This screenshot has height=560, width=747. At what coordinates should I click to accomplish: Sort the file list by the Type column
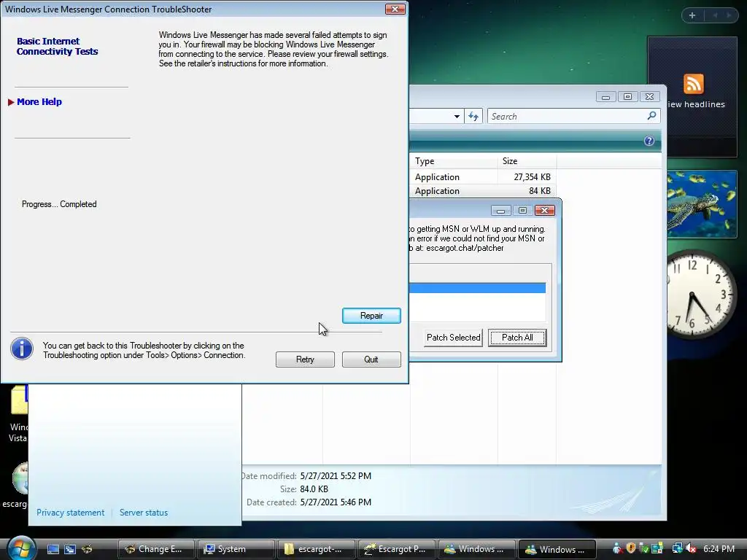(x=453, y=161)
